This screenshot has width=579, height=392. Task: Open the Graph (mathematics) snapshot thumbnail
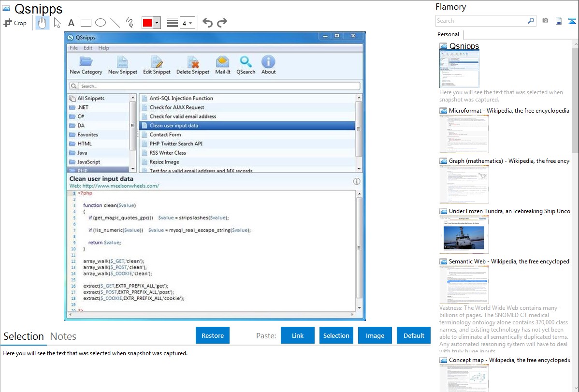pyautogui.click(x=464, y=184)
